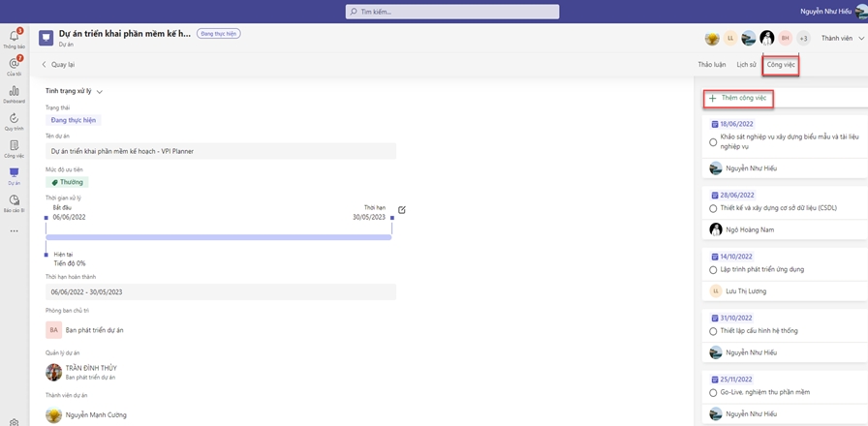Mark Thiết kế và xây dựng CSDL task done
This screenshot has height=426, width=868.
(713, 207)
